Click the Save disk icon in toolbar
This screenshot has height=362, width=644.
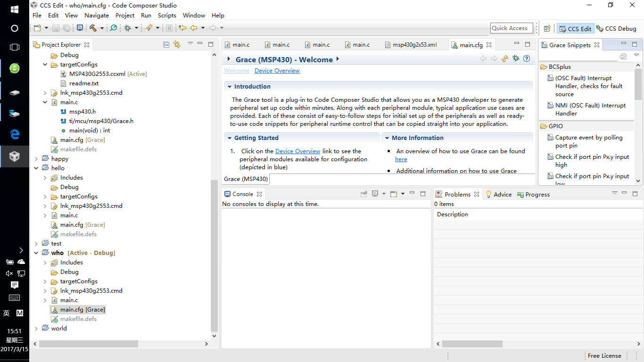click(56, 28)
